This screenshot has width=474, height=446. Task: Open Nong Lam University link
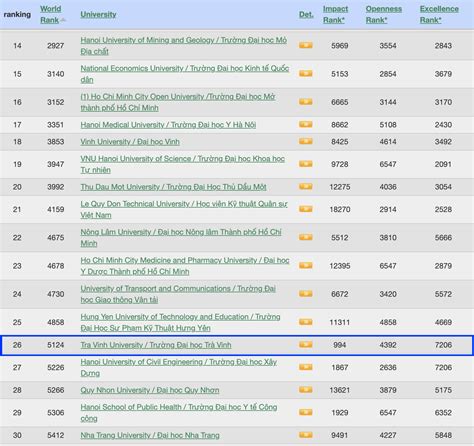(x=181, y=238)
